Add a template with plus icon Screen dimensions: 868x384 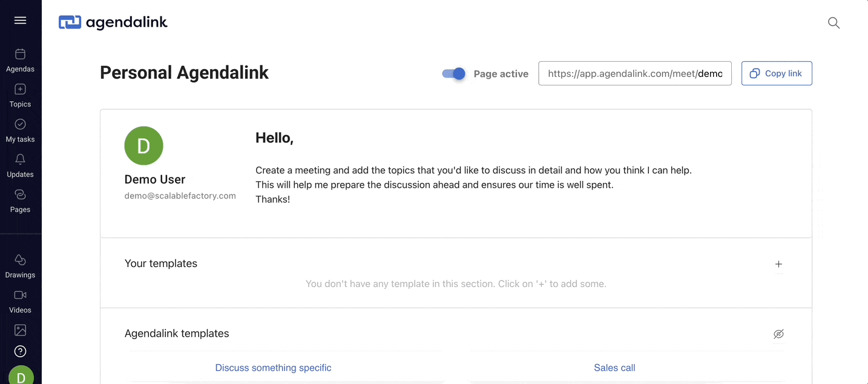[x=778, y=264]
